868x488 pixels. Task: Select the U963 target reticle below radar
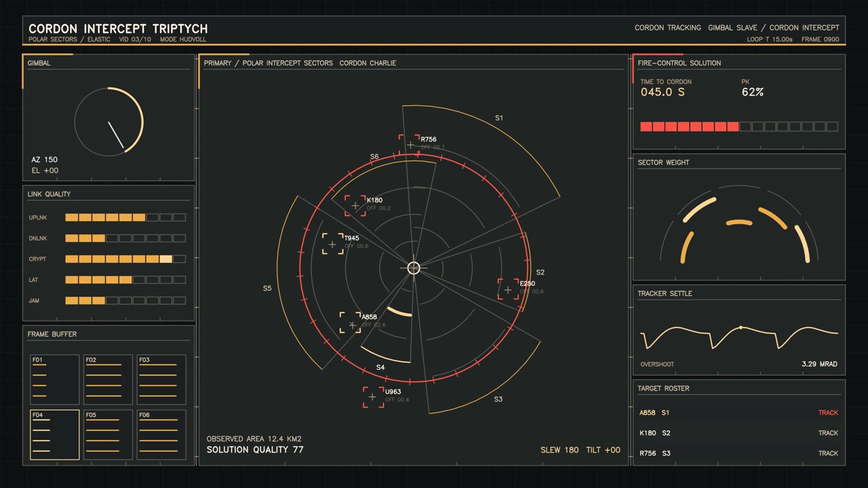point(374,397)
